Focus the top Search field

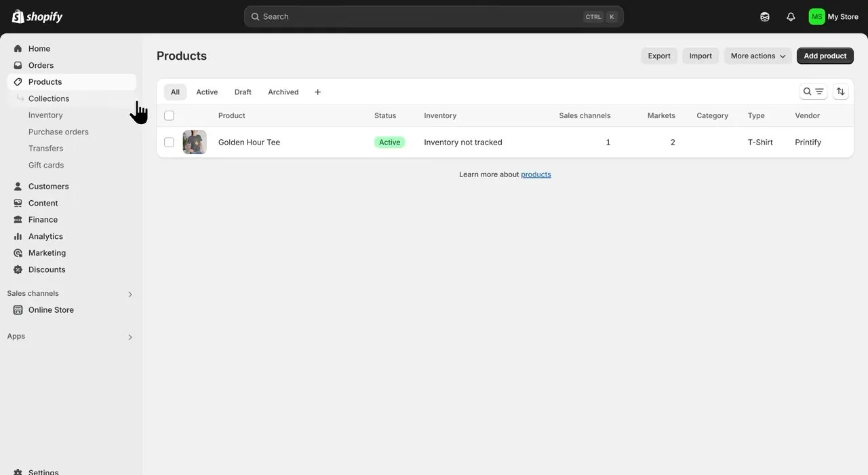(434, 17)
